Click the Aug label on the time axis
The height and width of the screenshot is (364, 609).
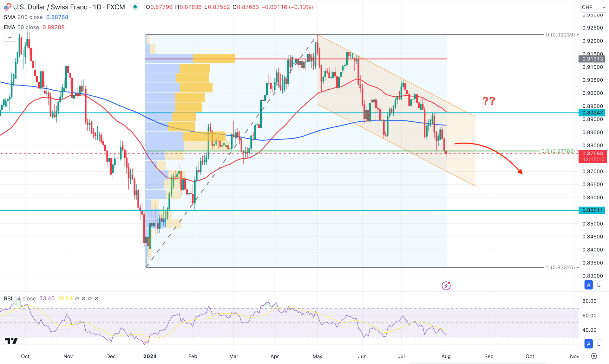(446, 356)
